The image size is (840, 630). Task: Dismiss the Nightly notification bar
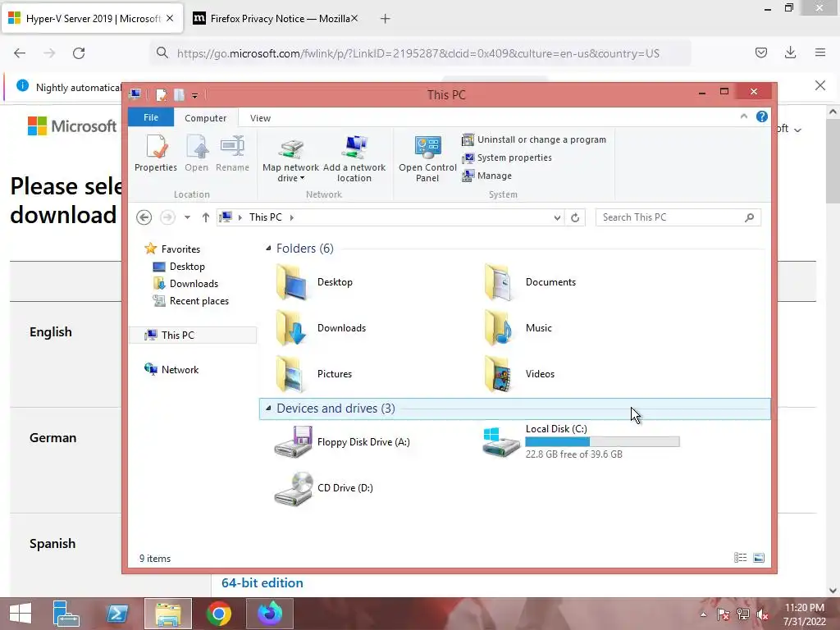(820, 85)
